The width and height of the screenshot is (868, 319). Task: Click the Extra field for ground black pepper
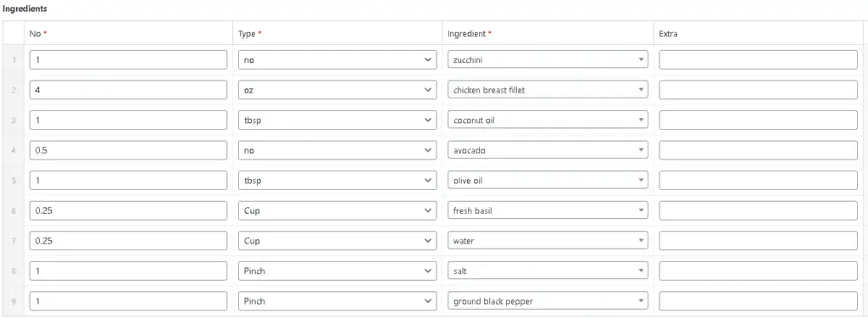coord(758,301)
